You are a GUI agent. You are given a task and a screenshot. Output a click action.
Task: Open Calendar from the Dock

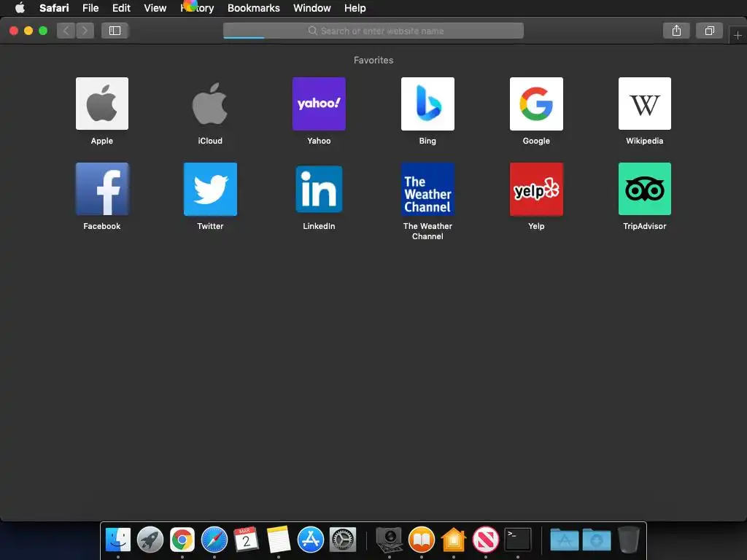247,540
